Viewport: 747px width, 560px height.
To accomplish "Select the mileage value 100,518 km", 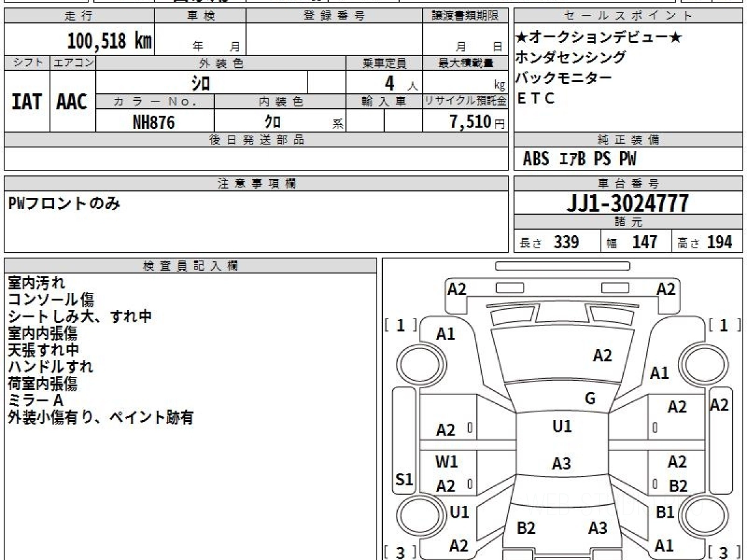I will tap(110, 42).
